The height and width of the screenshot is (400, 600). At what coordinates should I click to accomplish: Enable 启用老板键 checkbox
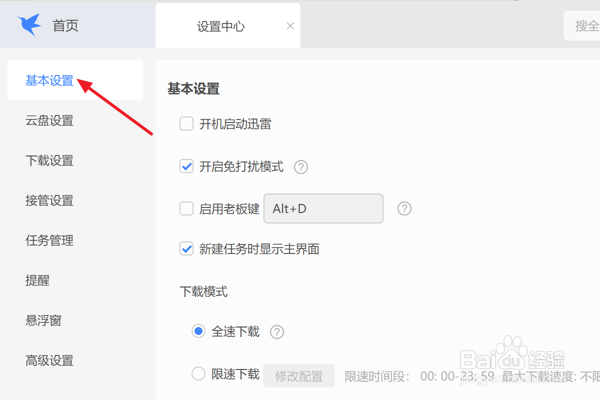click(x=186, y=209)
